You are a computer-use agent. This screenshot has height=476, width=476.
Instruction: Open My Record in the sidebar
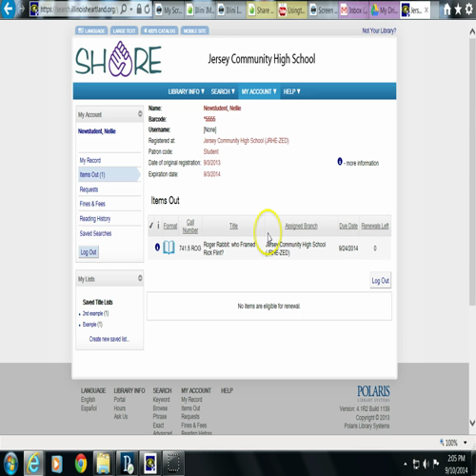click(x=90, y=160)
